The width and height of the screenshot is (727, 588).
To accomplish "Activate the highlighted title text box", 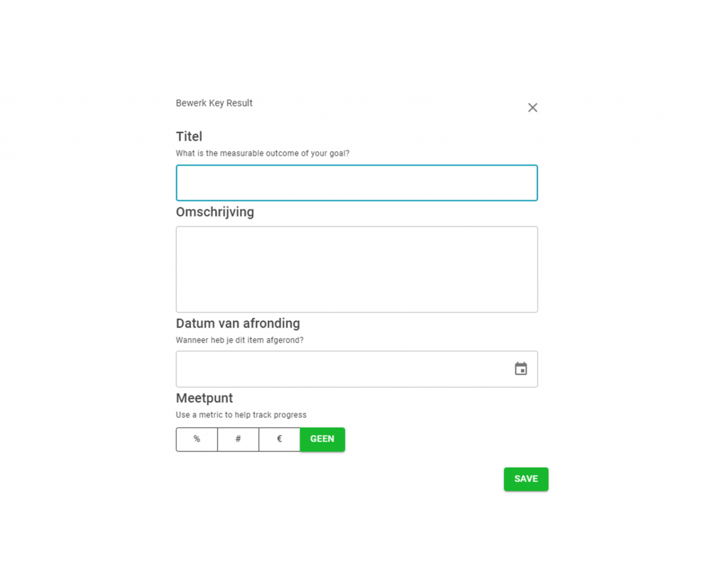I will [356, 183].
